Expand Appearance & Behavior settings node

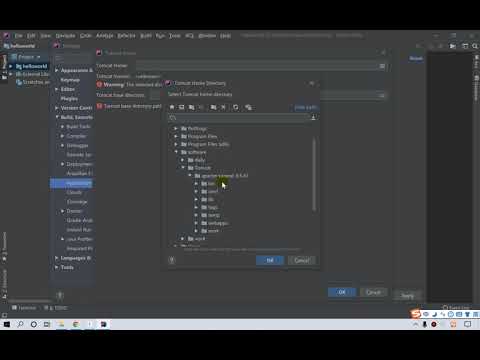tap(57, 70)
